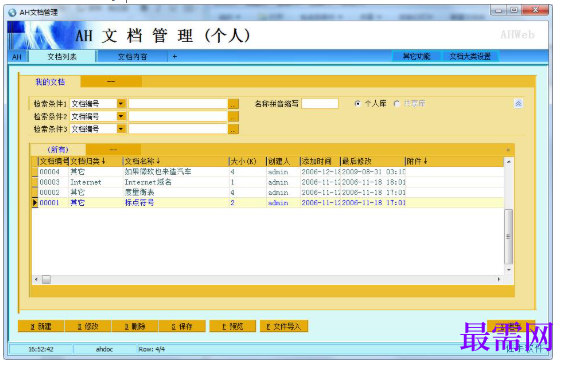Click the 新建 button
The height and width of the screenshot is (368, 572).
(x=41, y=326)
